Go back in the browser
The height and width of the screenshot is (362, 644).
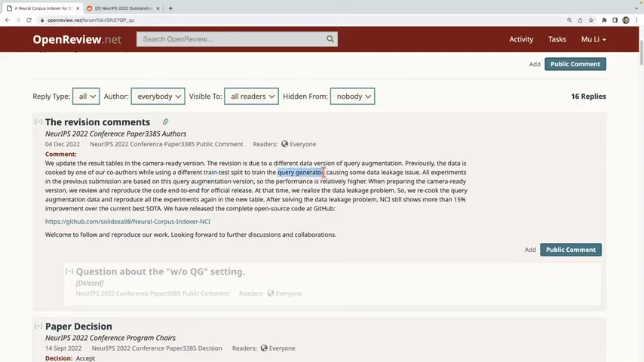(x=8, y=20)
